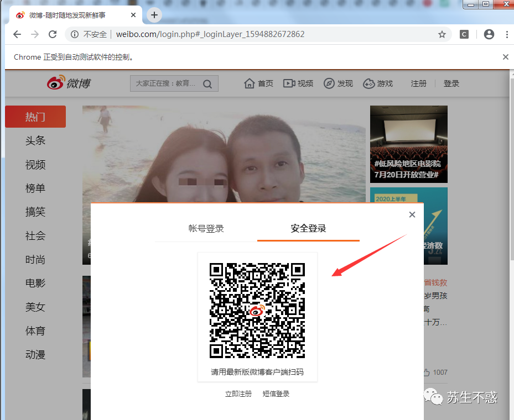Select the 电影 category

click(x=35, y=283)
